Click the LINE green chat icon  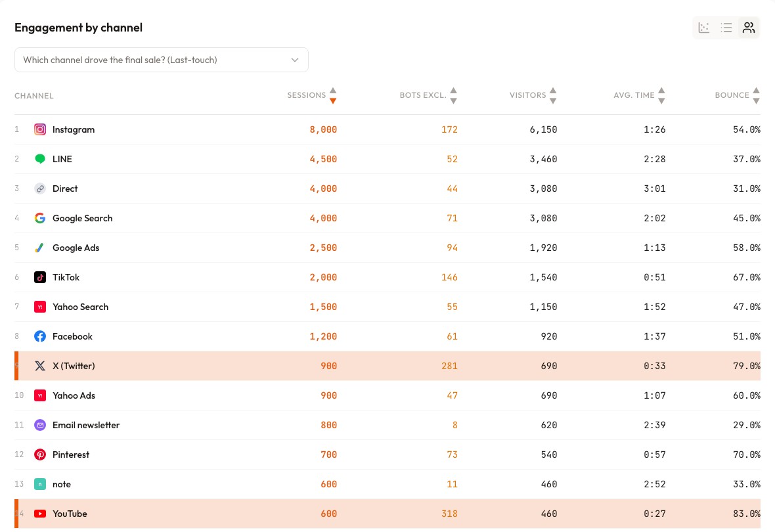40,159
